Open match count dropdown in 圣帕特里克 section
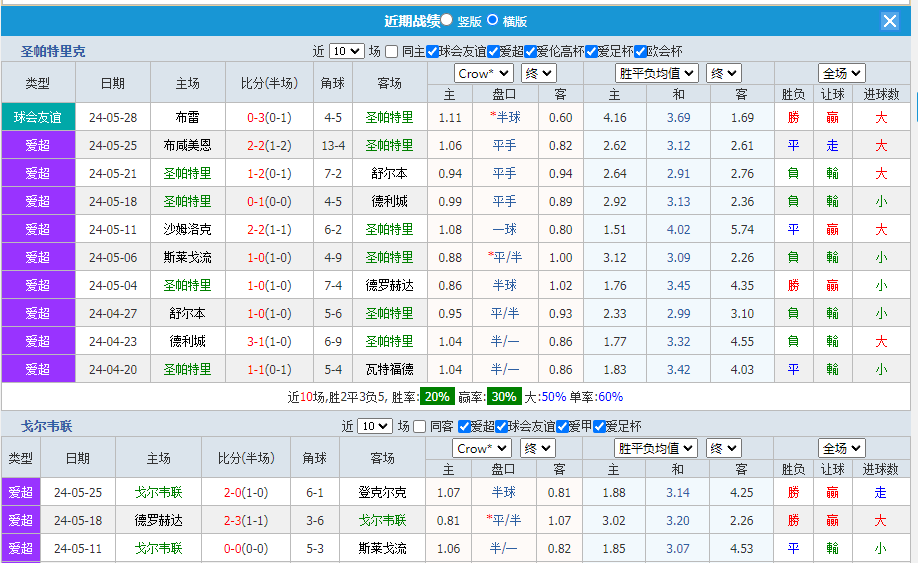918x563 pixels. click(346, 52)
